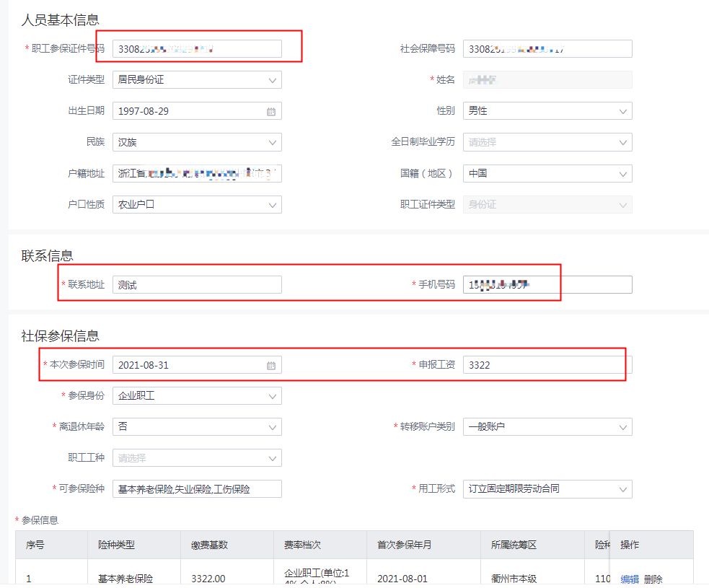The height and width of the screenshot is (588, 709).
Task: Click the 联系地址 text field
Action: point(197,285)
